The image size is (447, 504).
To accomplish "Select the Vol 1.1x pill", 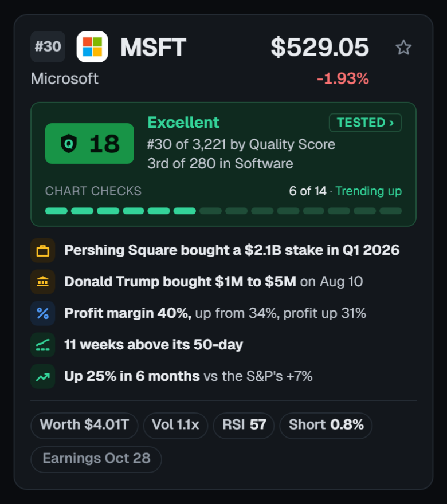I will point(175,425).
